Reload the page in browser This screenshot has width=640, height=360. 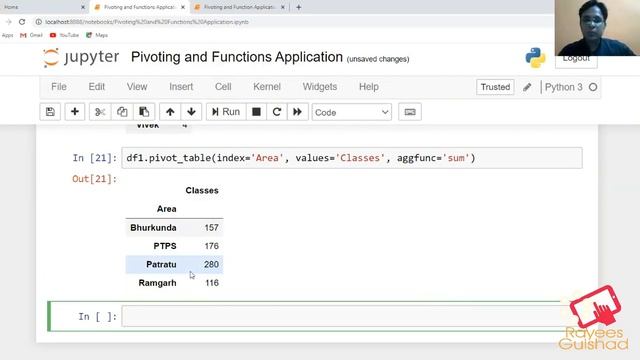(22, 22)
